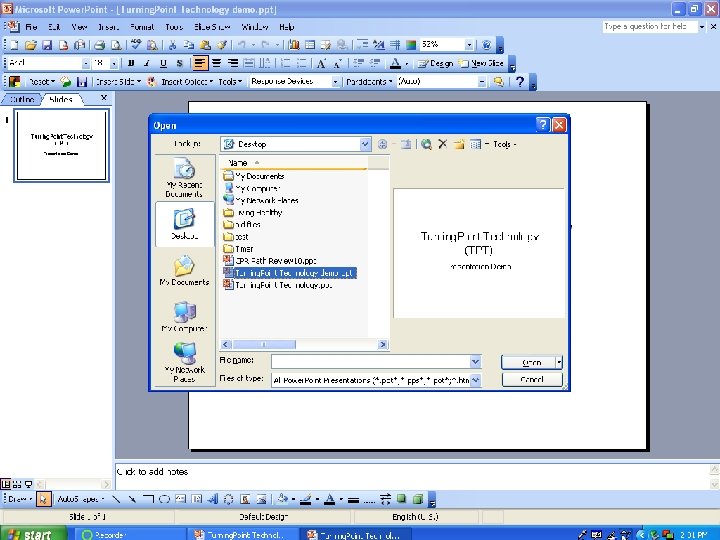Open the Font name dropdown

86,63
